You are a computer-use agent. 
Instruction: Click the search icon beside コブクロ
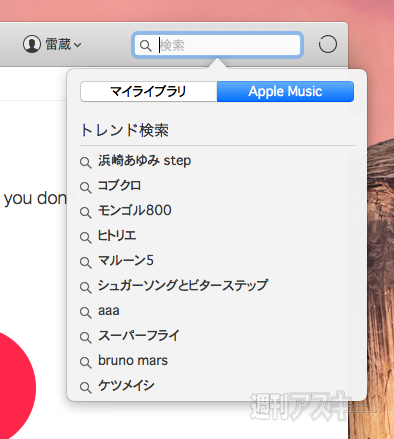click(86, 187)
